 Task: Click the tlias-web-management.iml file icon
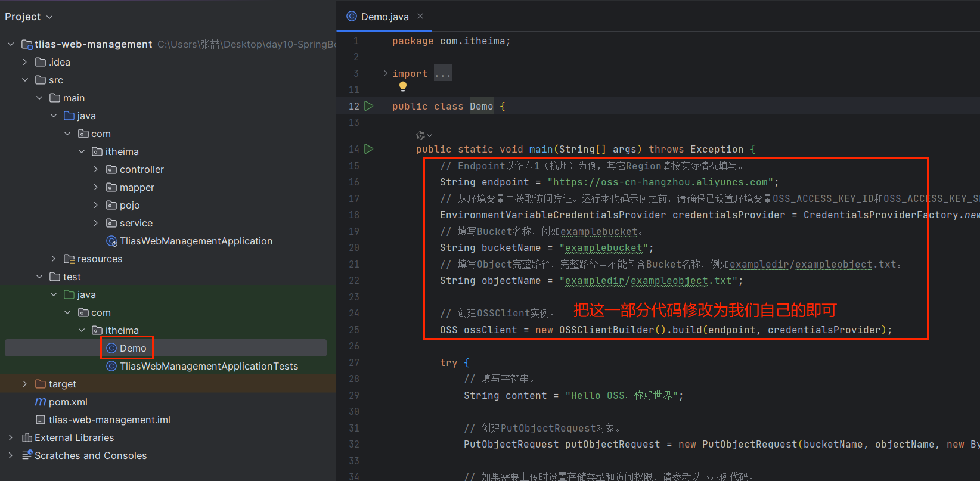click(41, 420)
